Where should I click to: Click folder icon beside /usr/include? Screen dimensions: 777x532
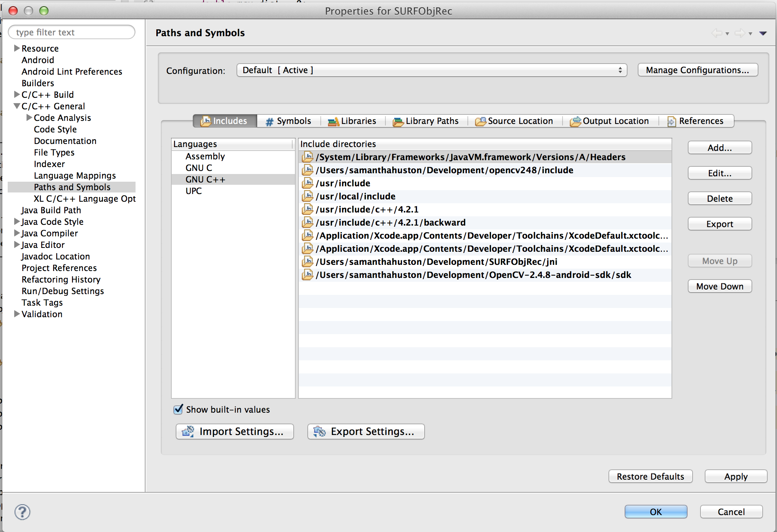[307, 183]
